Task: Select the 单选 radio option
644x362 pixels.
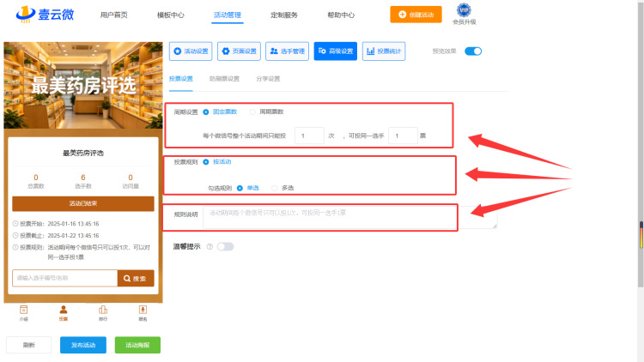Action: point(240,188)
